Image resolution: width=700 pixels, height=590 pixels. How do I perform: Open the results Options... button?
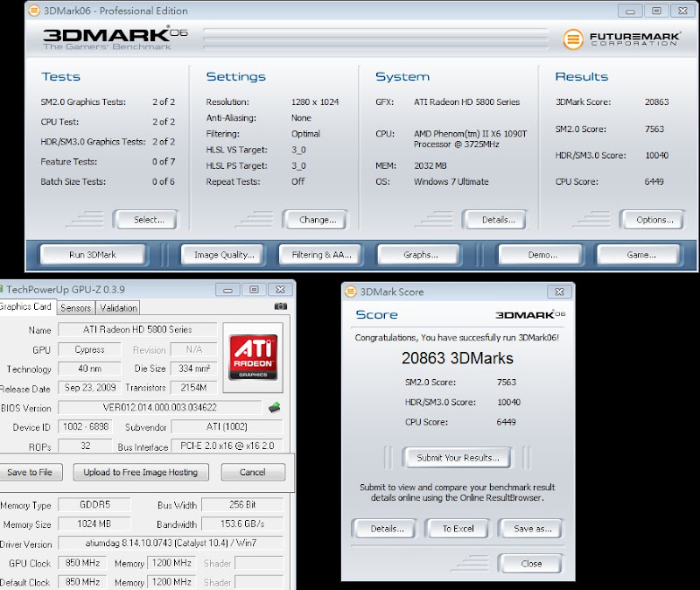click(x=652, y=220)
